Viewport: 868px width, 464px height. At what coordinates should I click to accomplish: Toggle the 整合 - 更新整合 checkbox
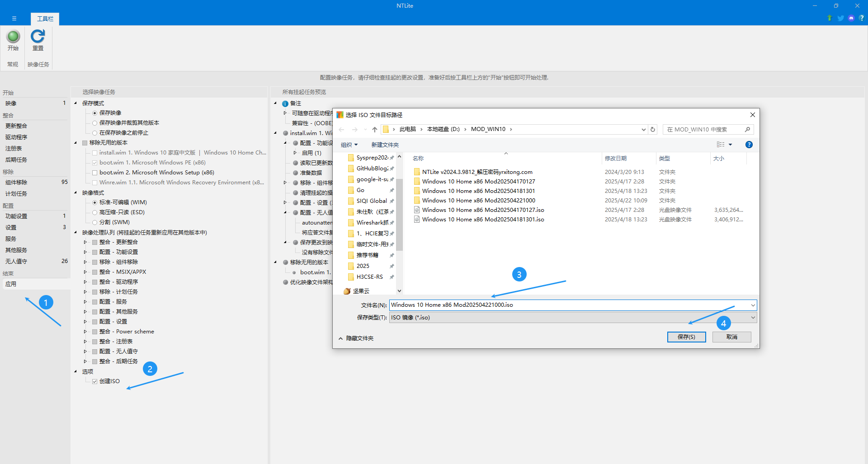(94, 242)
